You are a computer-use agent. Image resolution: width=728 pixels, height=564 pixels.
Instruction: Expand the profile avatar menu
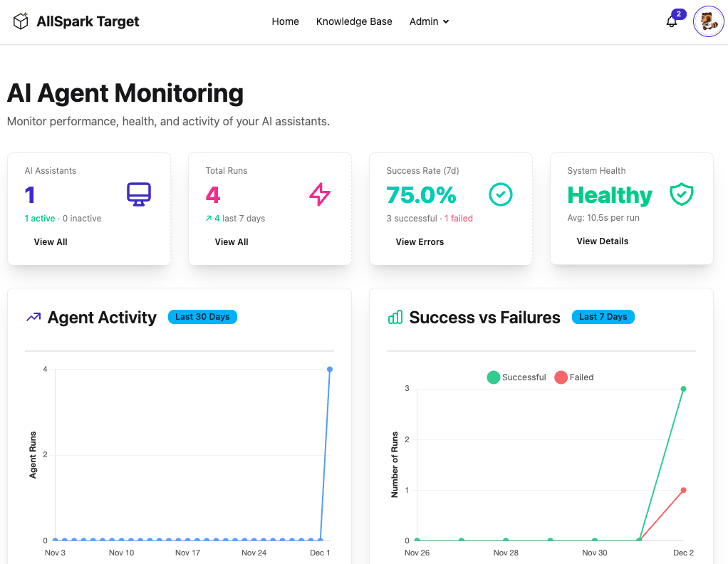point(708,21)
